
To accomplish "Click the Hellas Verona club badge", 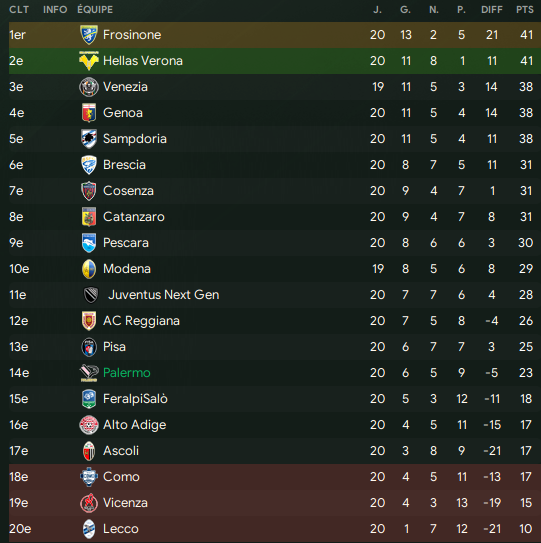I will click(89, 61).
